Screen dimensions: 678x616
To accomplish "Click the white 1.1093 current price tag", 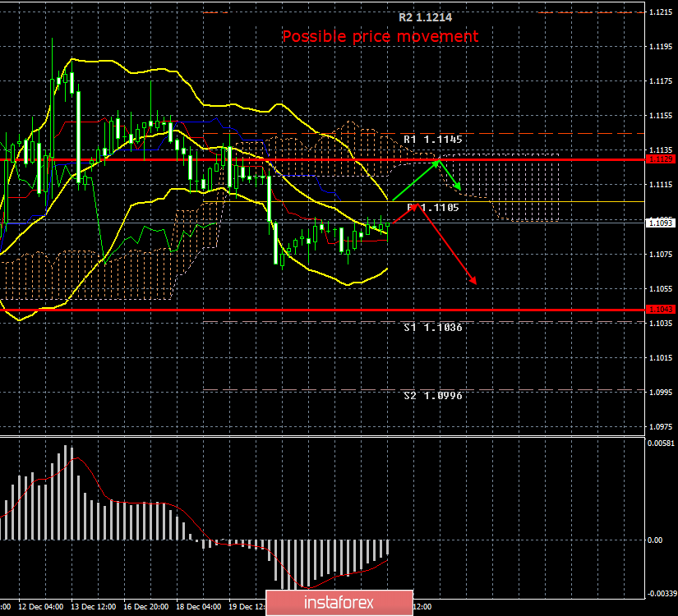I will click(661, 223).
